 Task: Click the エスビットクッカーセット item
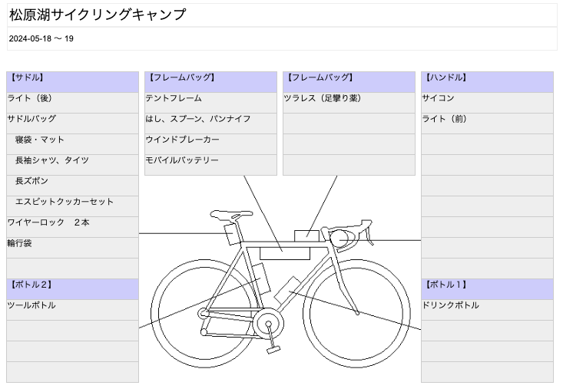pos(72,202)
